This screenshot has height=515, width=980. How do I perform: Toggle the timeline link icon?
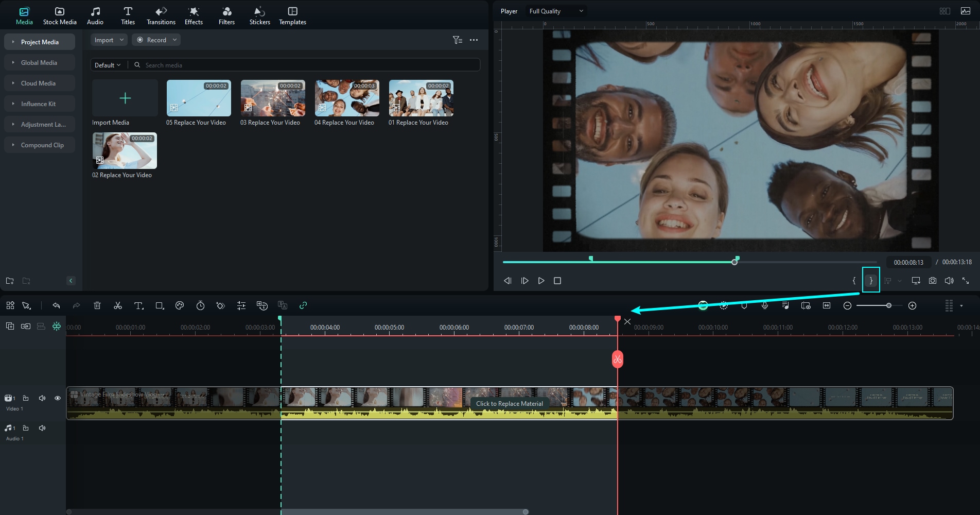(303, 305)
